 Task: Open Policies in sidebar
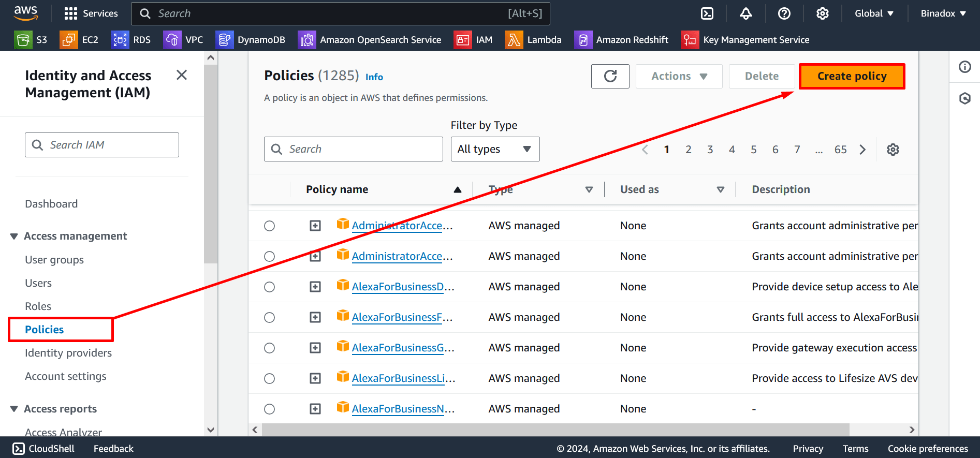point(45,330)
